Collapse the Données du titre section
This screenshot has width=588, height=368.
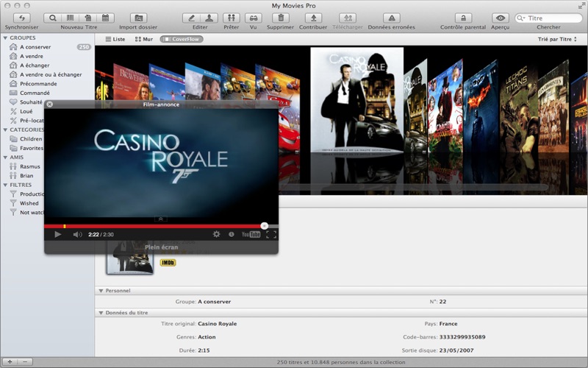[x=101, y=313]
